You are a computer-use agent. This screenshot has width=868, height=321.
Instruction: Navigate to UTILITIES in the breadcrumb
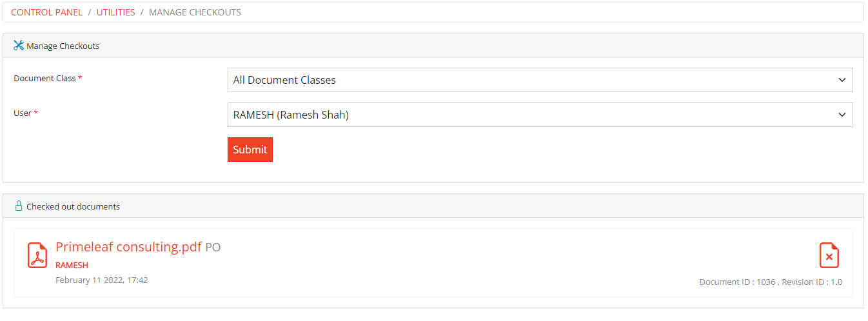click(116, 12)
